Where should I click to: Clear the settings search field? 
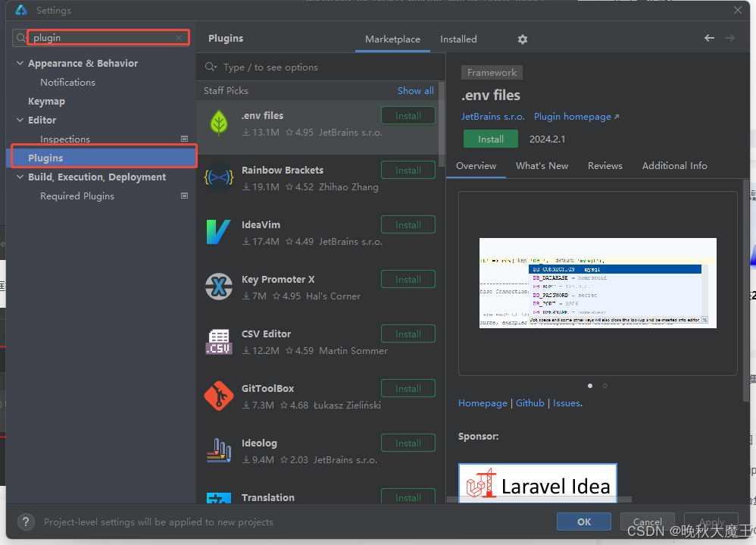[x=179, y=38]
